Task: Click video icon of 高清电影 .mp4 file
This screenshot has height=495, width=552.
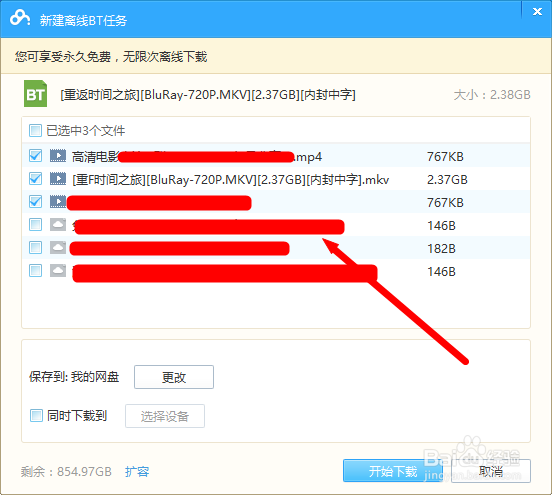Action: click(58, 156)
